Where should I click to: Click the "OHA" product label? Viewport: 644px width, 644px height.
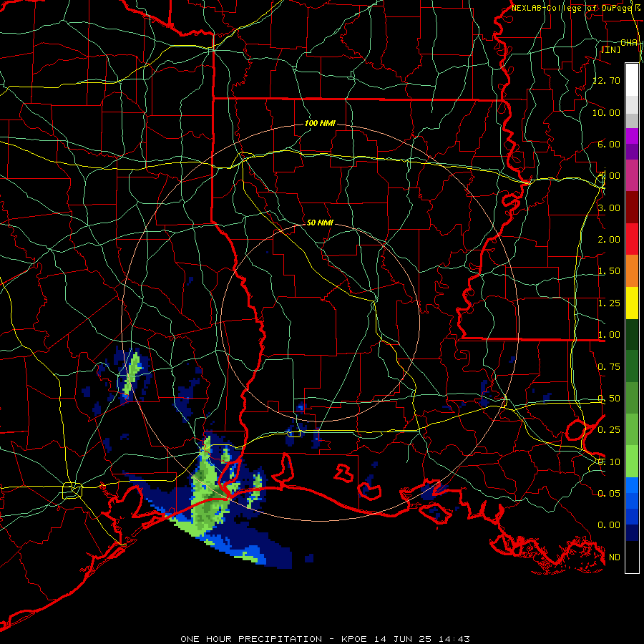tap(629, 43)
